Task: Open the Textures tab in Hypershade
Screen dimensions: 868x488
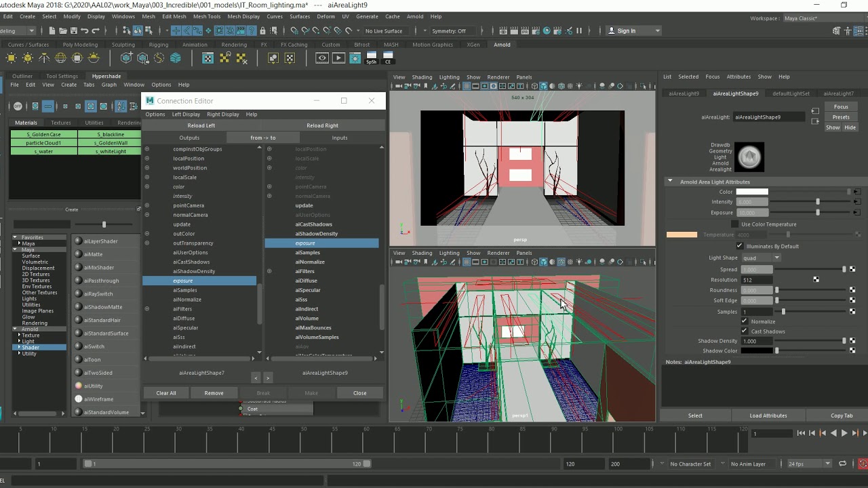Action: point(60,123)
